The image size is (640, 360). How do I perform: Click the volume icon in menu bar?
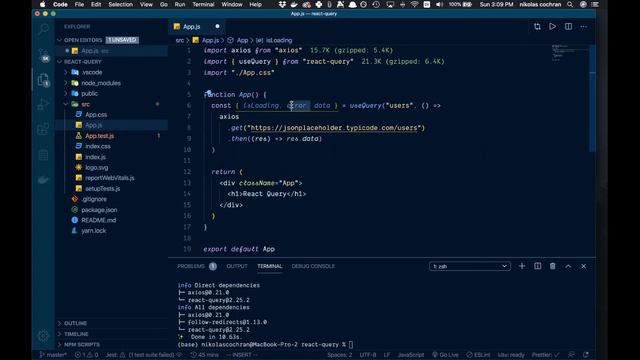tap(439, 4)
